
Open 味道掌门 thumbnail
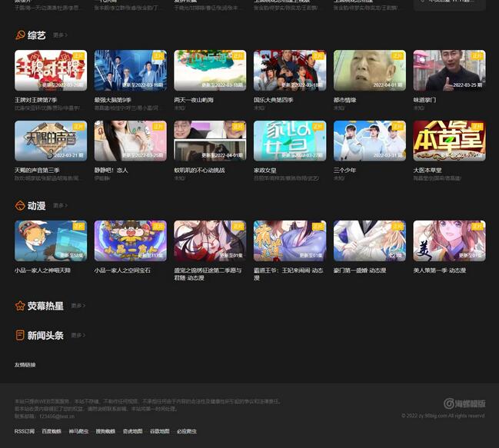coord(449,70)
